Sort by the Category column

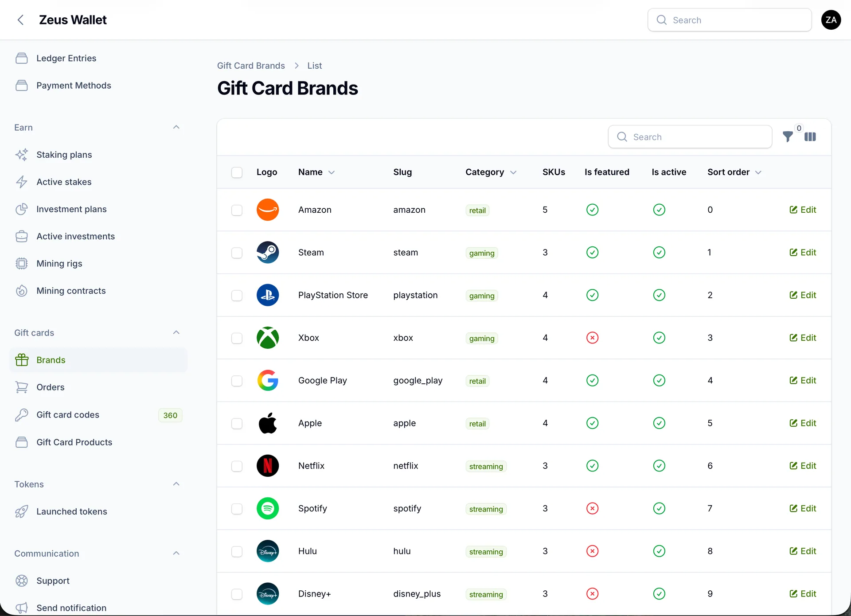pos(491,172)
